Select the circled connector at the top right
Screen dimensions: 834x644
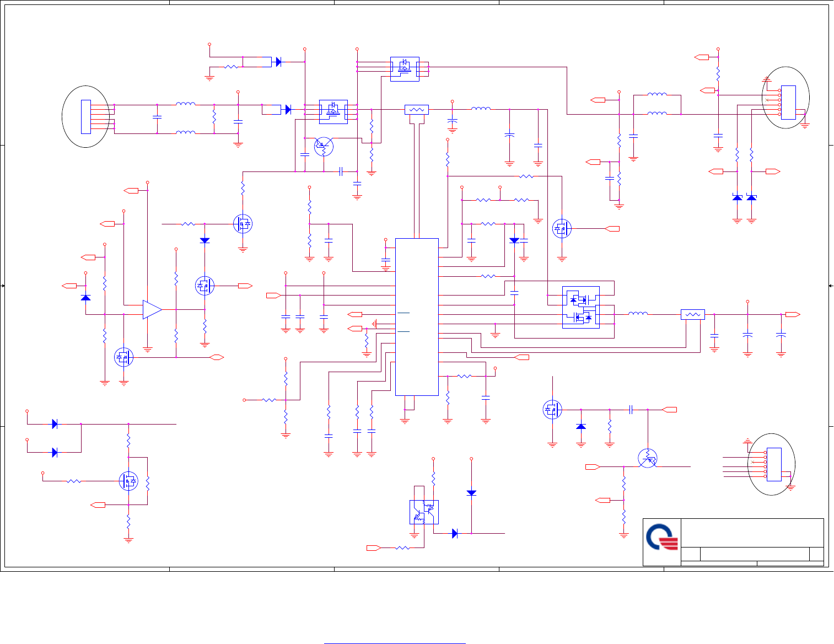[x=785, y=98]
